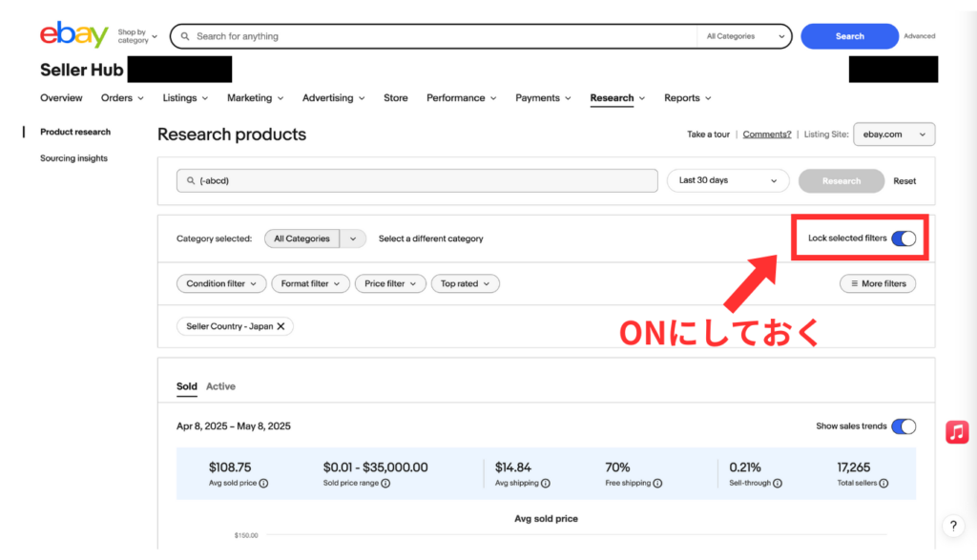The image size is (977, 560).
Task: Select Sourcing insights in the sidebar
Action: point(73,158)
